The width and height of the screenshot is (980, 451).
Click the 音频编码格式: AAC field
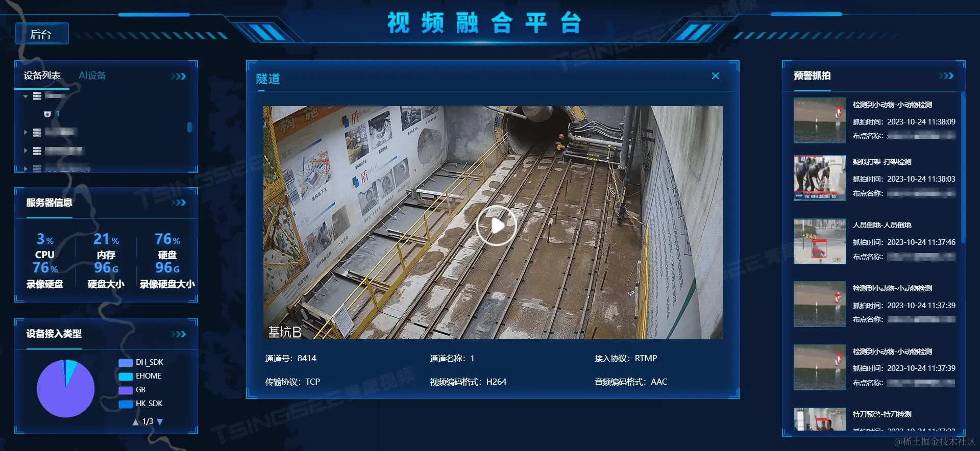pos(631,382)
